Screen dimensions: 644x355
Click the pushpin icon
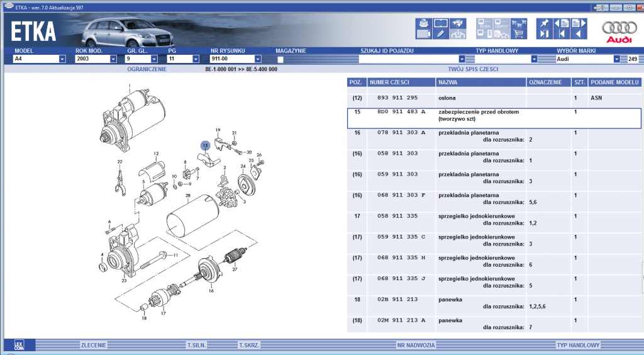pyautogui.click(x=545, y=23)
